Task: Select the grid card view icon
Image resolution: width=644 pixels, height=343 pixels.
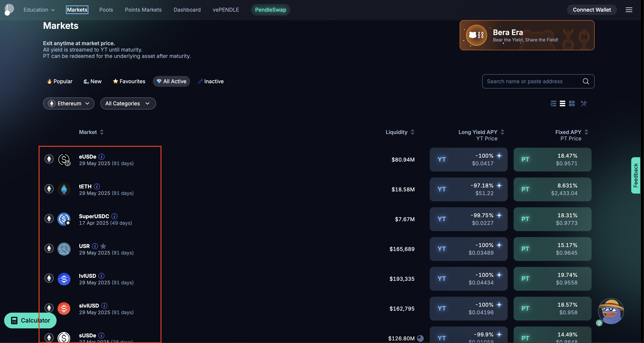Action: 572,103
